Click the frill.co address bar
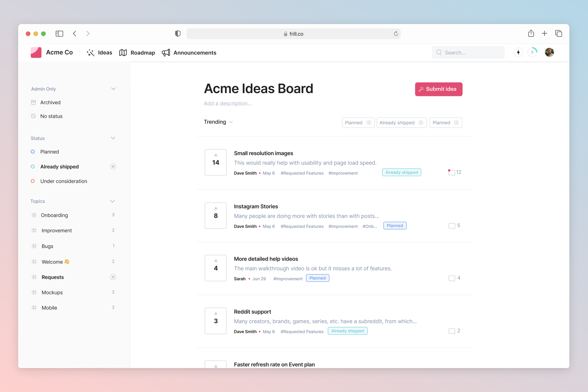588x392 pixels. 294,34
